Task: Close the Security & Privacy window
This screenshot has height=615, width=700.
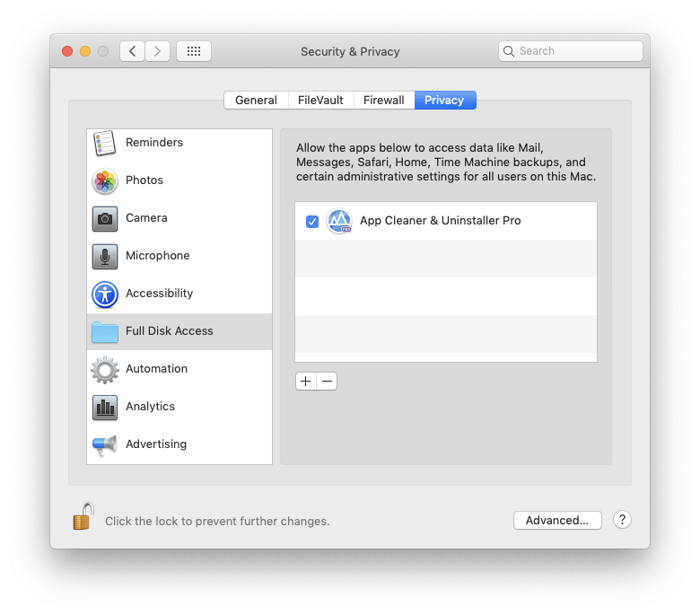Action: pos(67,51)
